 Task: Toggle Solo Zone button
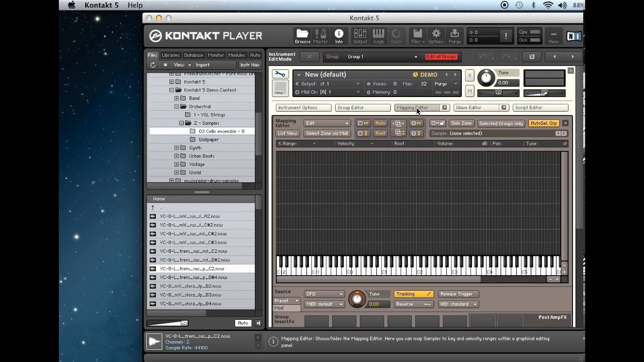(x=461, y=124)
